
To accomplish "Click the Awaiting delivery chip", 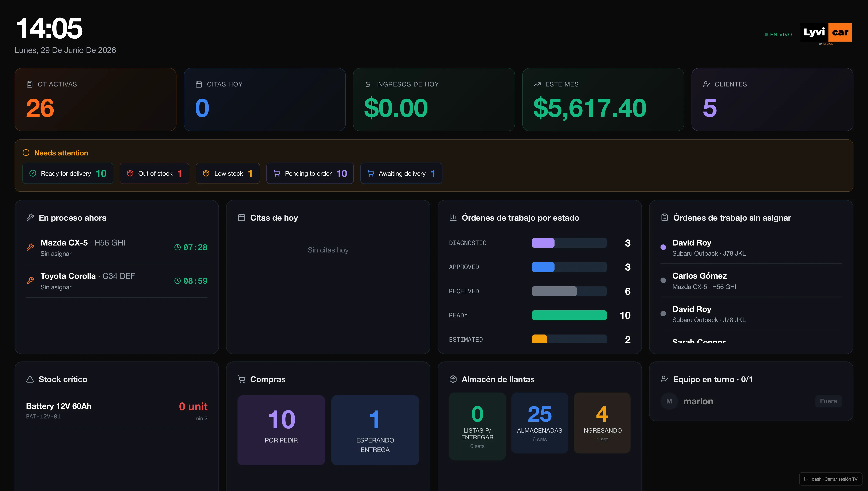I will pos(401,173).
